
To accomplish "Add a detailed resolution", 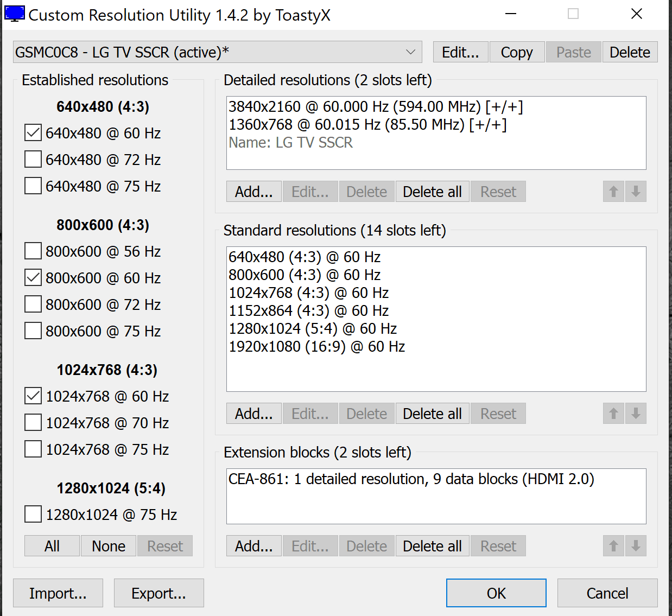I will tap(254, 192).
